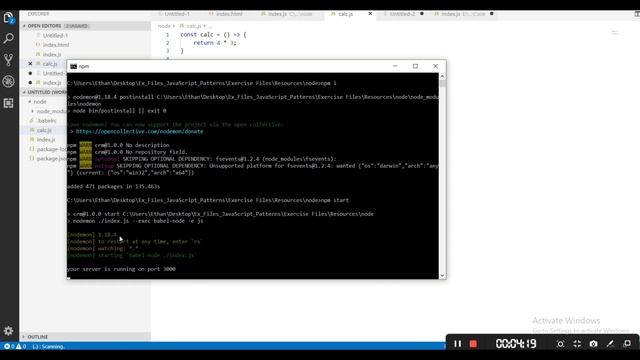This screenshot has height=360, width=640.
Task: Open the Debug view in the activity bar
Action: (x=9, y=81)
